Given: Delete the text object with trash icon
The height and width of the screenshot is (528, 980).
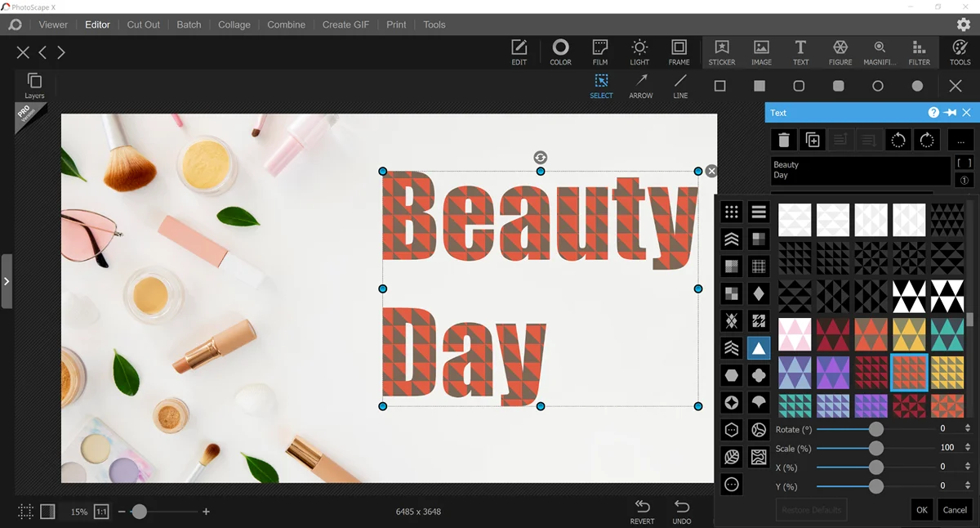Looking at the screenshot, I should point(784,140).
